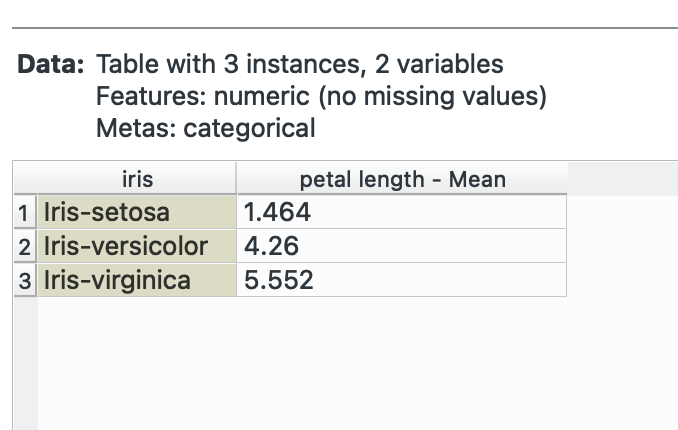Click empty table area below Iris-virginica row
This screenshot has width=678, height=430.
(x=300, y=360)
